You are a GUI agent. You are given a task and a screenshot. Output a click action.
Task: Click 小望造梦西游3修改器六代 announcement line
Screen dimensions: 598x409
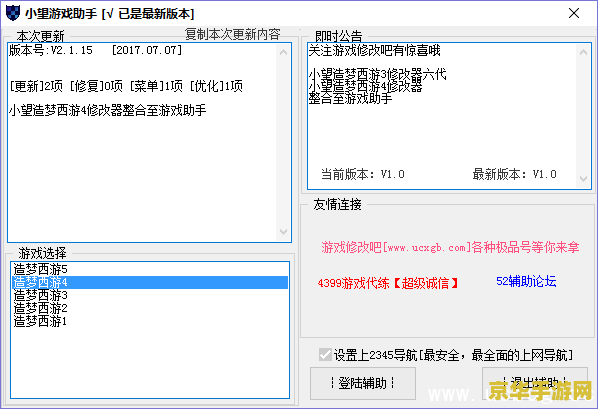[x=378, y=74]
